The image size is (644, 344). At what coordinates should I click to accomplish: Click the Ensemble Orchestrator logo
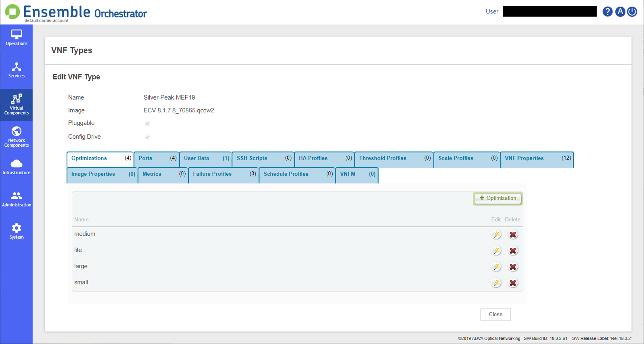pyautogui.click(x=76, y=12)
